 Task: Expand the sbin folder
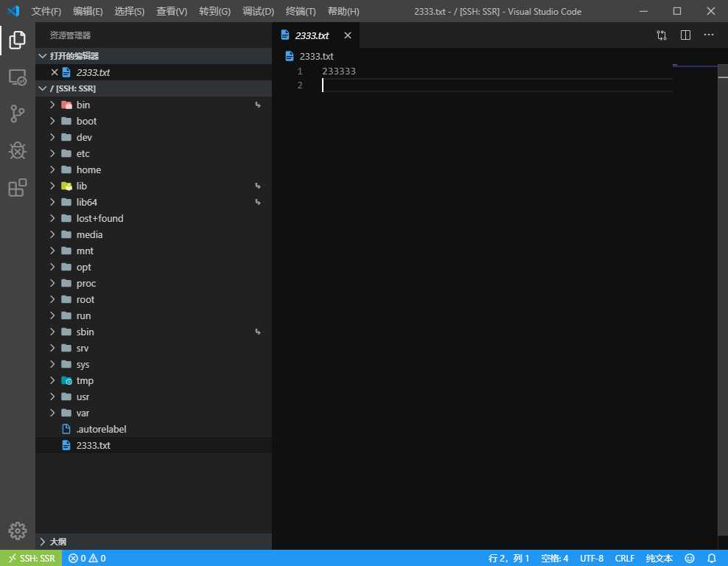pos(154,332)
